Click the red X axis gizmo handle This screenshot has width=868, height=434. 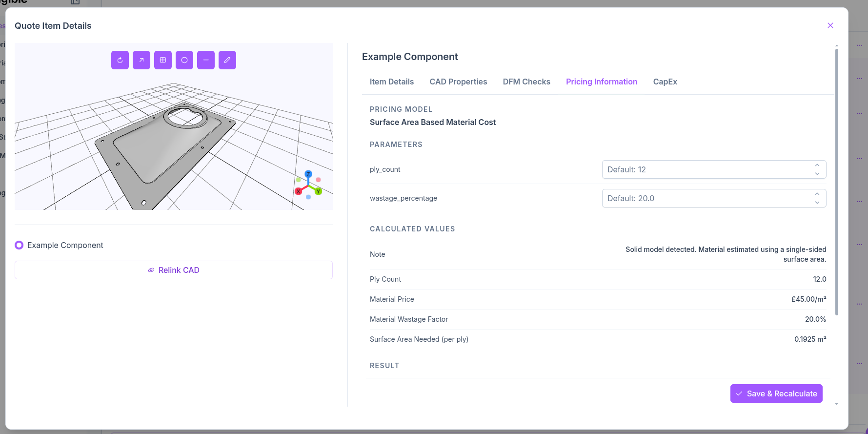299,191
